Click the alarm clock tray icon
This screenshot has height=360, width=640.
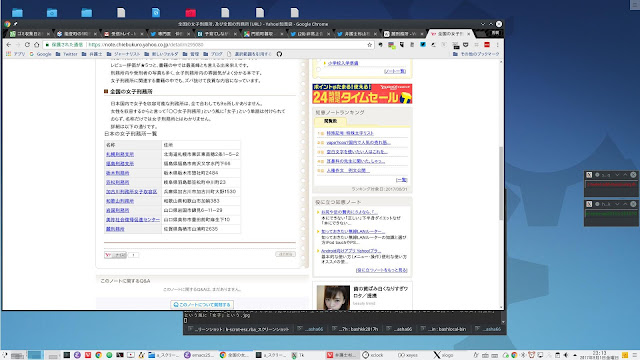point(531,355)
